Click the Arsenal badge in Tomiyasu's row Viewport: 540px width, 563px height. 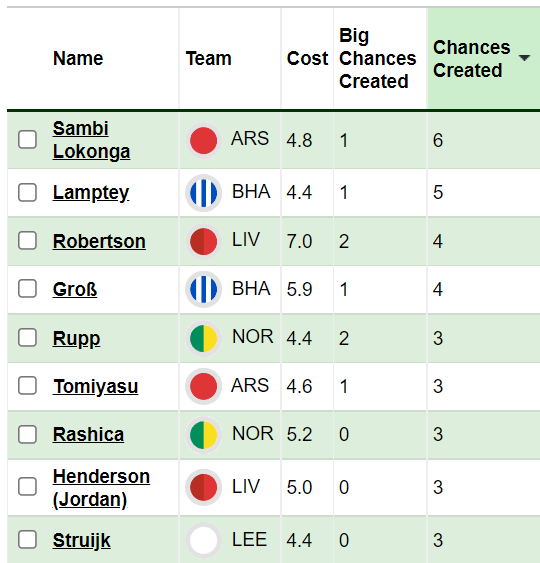[203, 386]
